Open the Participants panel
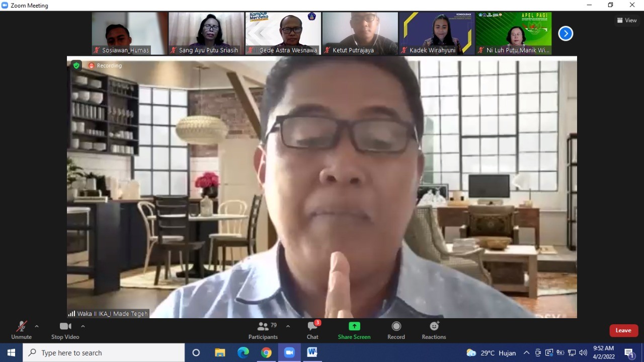 click(263, 330)
